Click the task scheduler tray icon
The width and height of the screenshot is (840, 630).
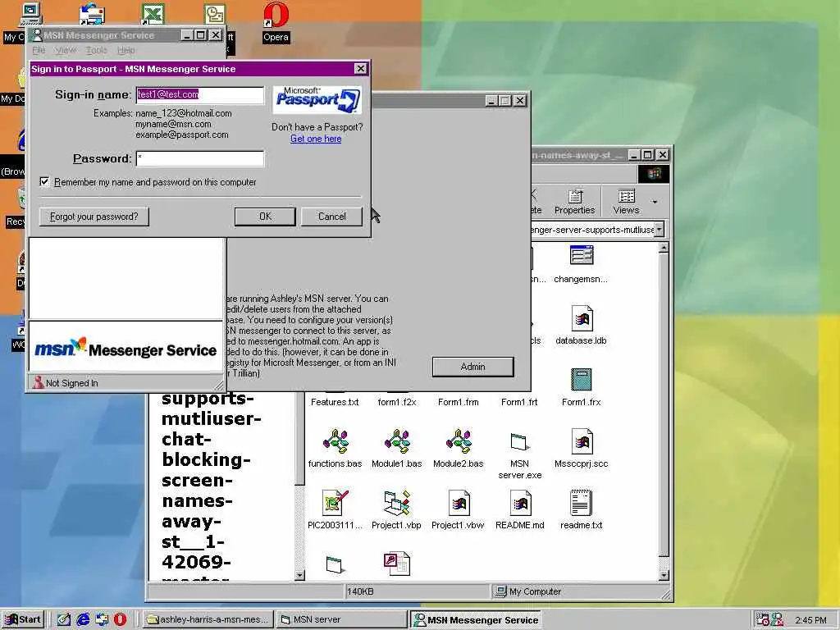tap(762, 619)
